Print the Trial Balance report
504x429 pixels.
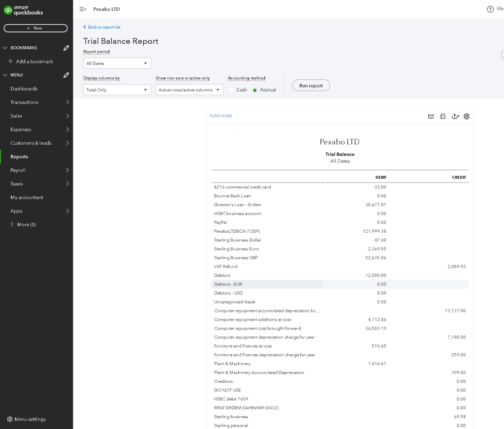pyautogui.click(x=442, y=116)
